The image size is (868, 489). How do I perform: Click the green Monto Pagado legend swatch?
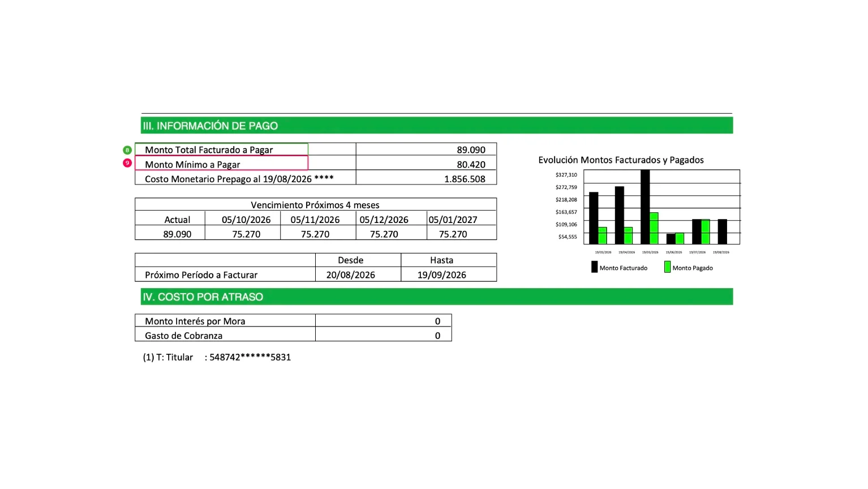pyautogui.click(x=667, y=267)
